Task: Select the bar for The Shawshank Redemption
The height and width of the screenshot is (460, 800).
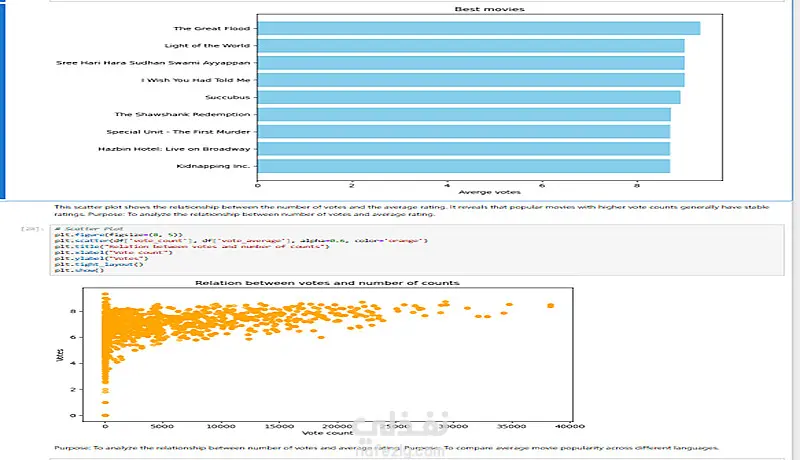Action: pyautogui.click(x=464, y=115)
